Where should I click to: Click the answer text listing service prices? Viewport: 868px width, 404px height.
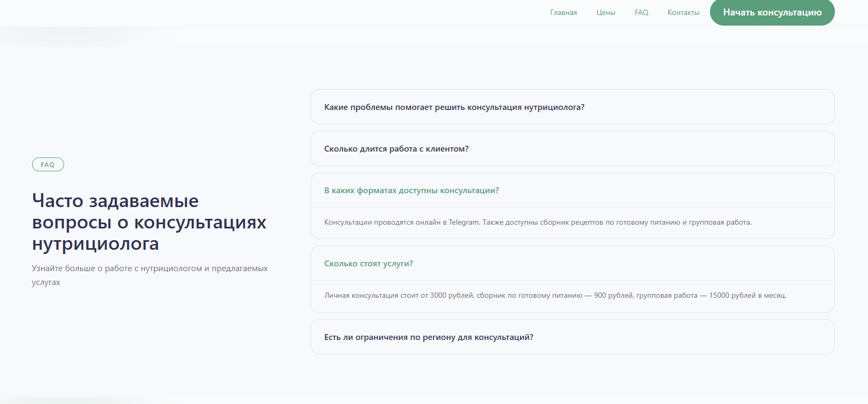[x=555, y=296]
